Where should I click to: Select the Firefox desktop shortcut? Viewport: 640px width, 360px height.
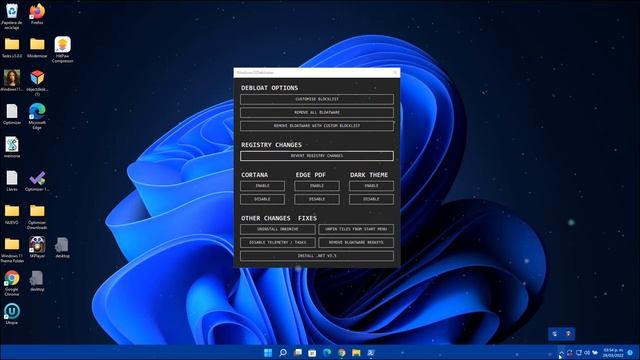[37, 14]
